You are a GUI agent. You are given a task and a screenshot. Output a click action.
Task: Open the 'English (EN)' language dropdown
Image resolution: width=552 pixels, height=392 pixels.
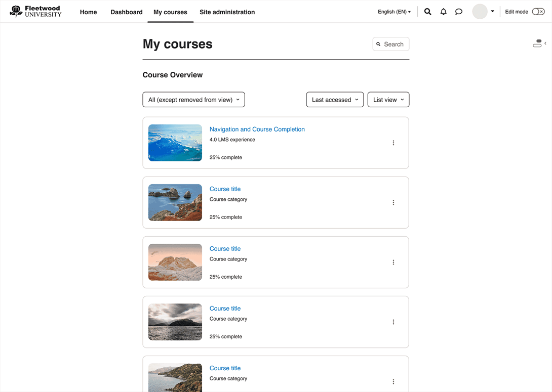pyautogui.click(x=394, y=11)
